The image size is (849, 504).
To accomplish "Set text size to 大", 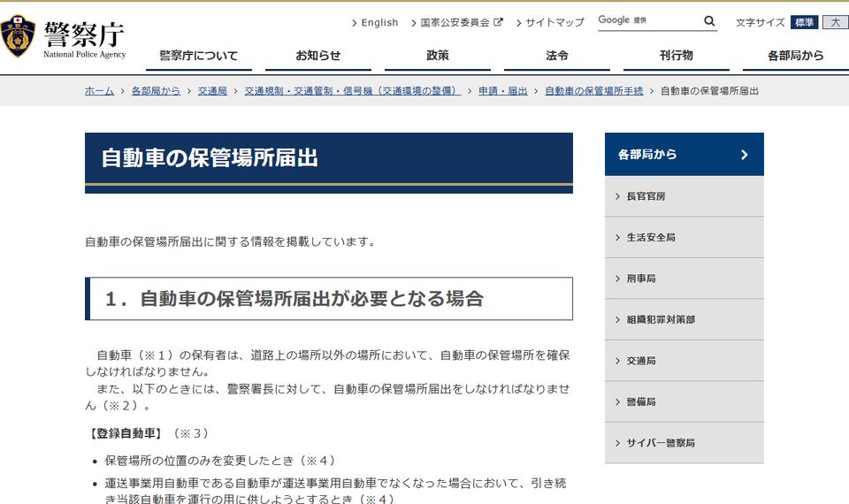I will [x=836, y=22].
